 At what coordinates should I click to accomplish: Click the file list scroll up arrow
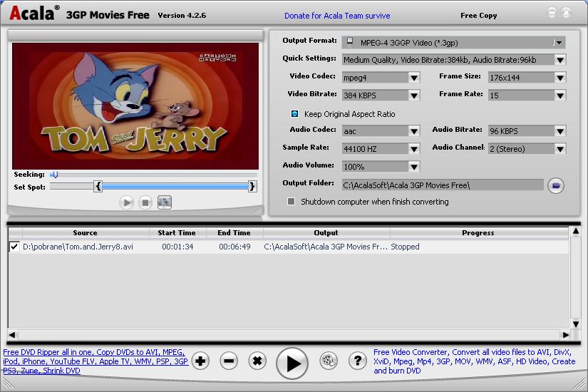pos(576,232)
